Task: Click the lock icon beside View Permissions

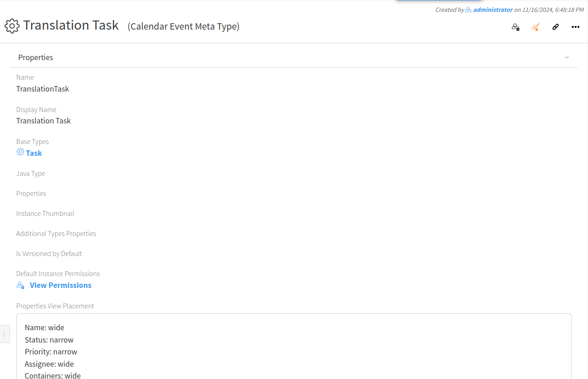Action: tap(20, 285)
